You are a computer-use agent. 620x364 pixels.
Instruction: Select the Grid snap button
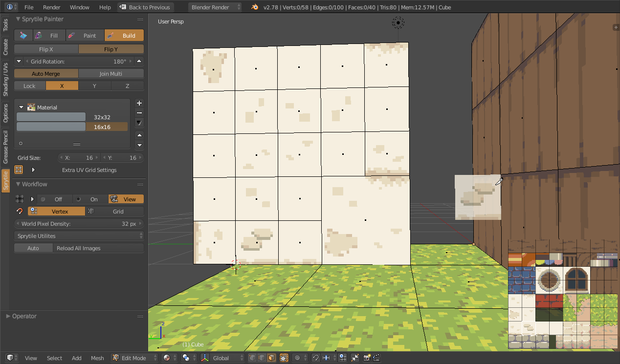115,212
